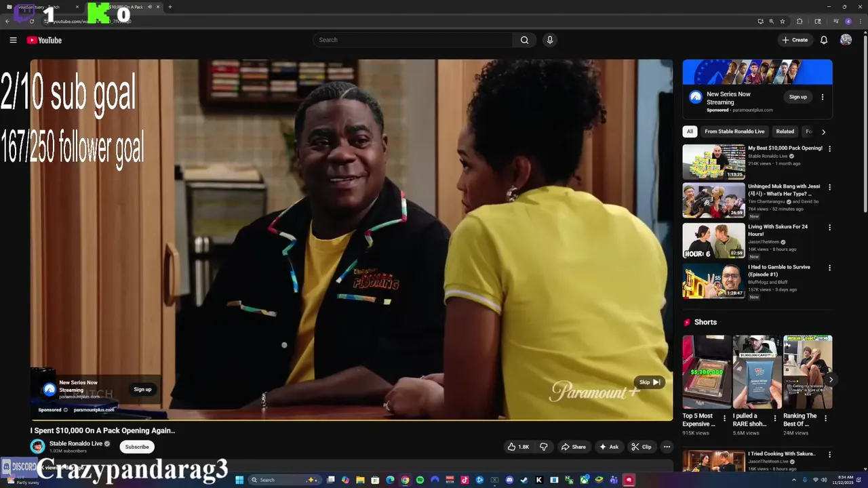This screenshot has height=488, width=868.
Task: Click the YouTube search field
Action: [413, 40]
